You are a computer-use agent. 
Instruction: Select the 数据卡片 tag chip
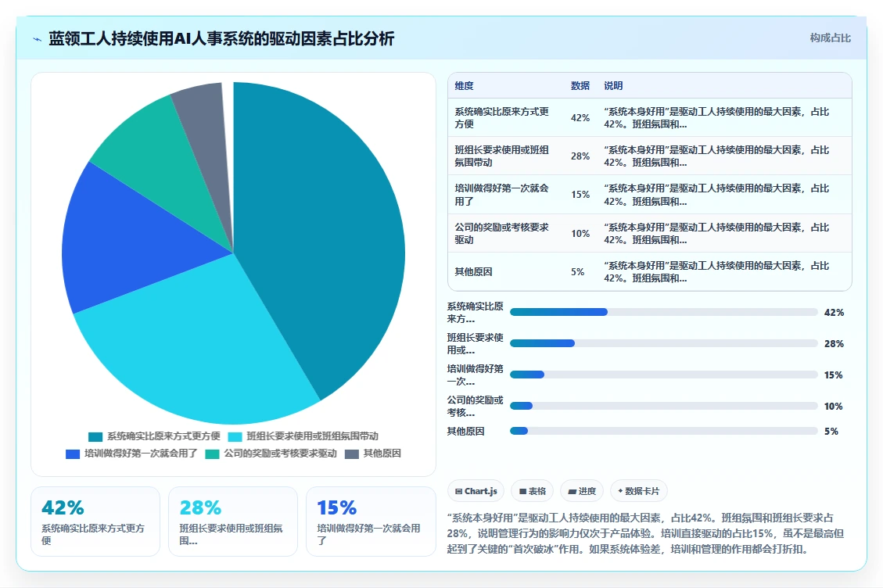click(x=639, y=491)
